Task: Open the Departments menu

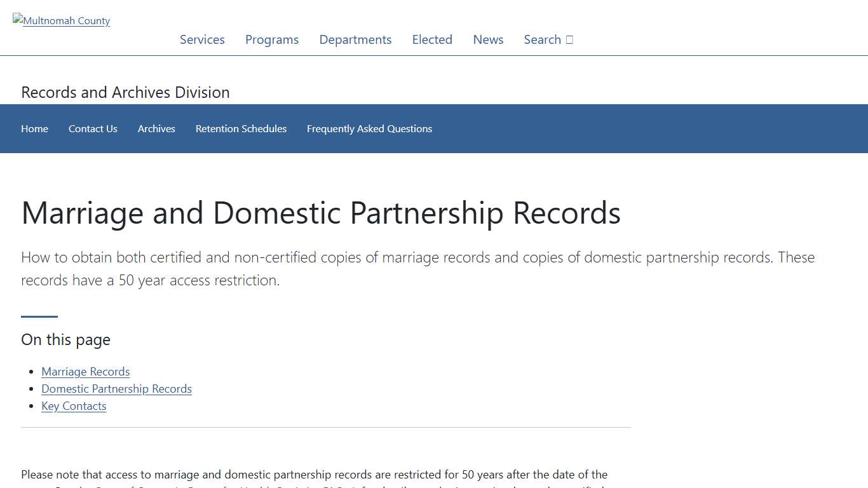Action: [355, 39]
